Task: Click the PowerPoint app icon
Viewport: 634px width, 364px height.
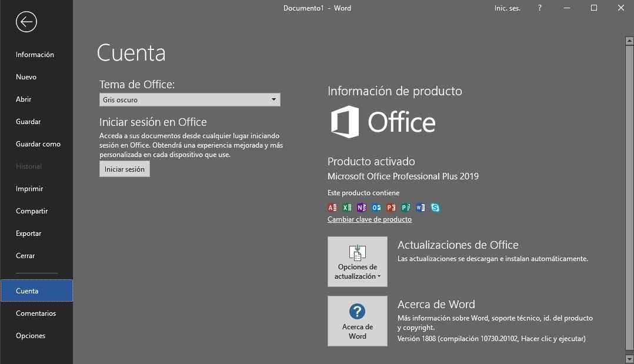Action: pos(391,208)
